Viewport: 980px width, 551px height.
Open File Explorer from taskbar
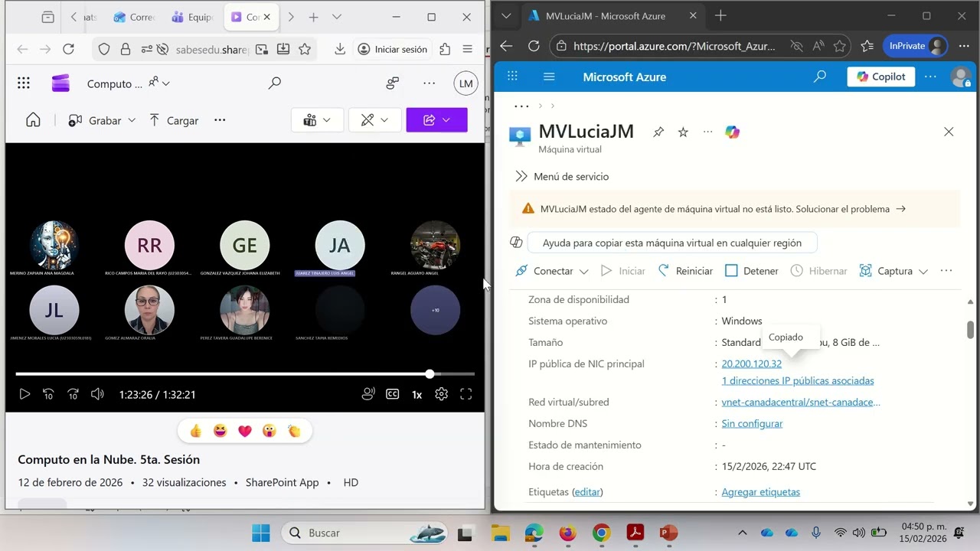point(500,533)
